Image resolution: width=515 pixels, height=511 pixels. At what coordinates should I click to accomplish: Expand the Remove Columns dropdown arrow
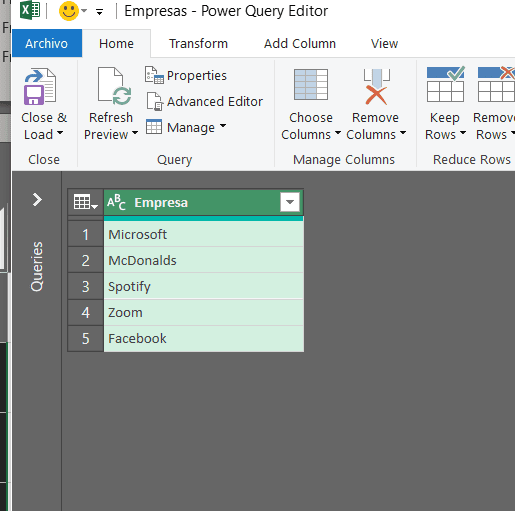(x=403, y=133)
